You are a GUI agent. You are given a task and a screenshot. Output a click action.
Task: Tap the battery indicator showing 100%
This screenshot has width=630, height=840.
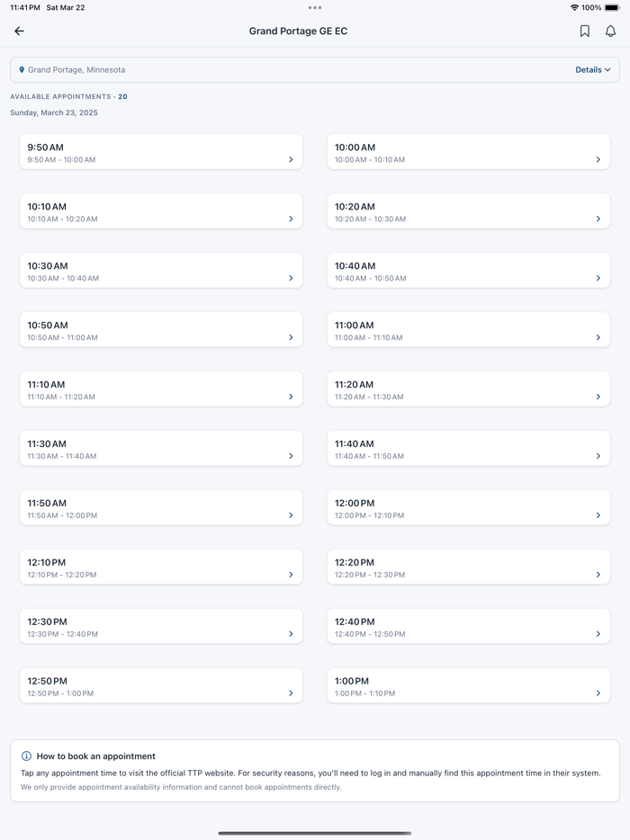coord(614,7)
